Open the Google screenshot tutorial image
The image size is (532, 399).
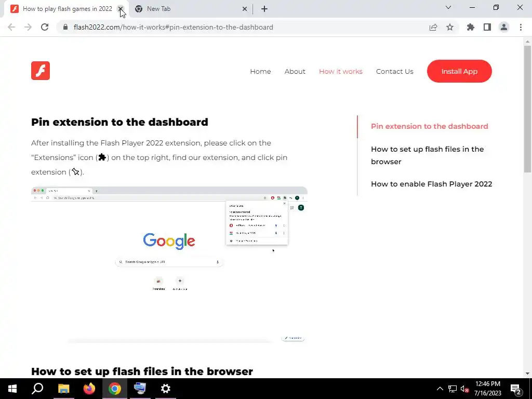pyautogui.click(x=169, y=265)
